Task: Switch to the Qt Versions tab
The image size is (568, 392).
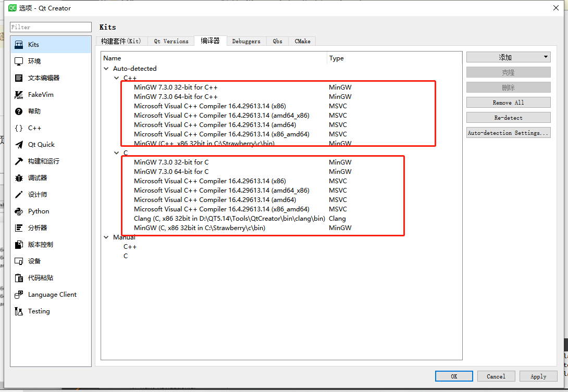Action: [x=171, y=41]
